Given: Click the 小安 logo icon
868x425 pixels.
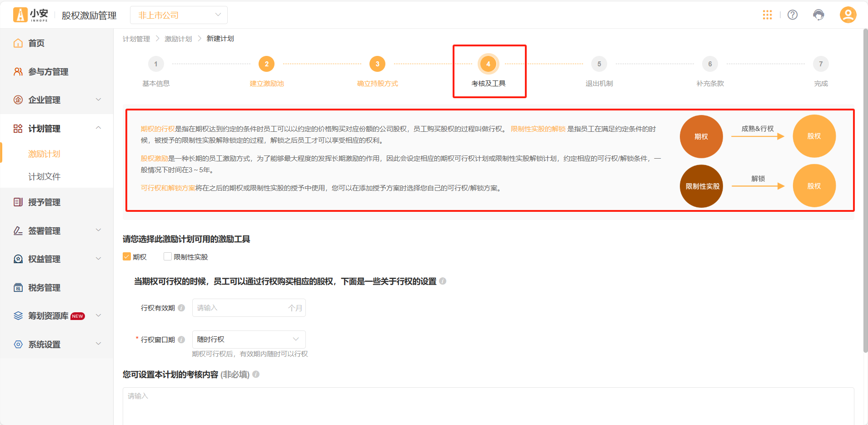Looking at the screenshot, I should coord(20,15).
